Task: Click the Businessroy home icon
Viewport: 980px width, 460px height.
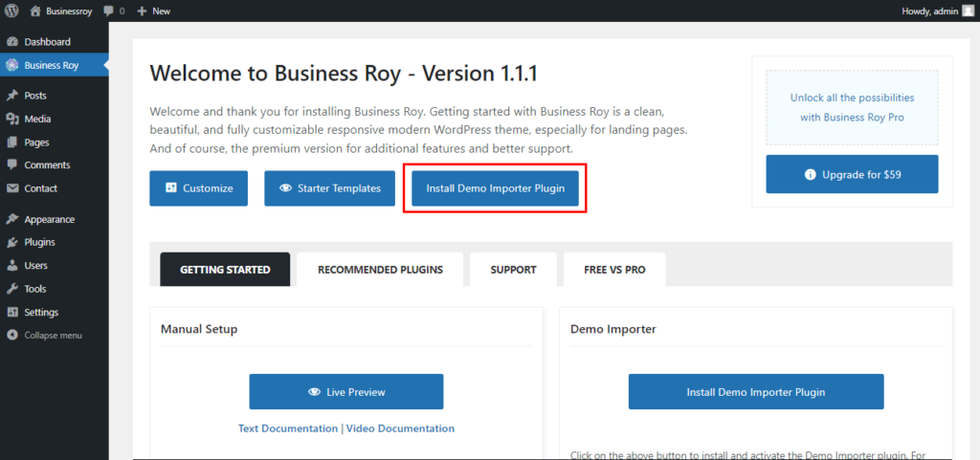Action: click(35, 11)
